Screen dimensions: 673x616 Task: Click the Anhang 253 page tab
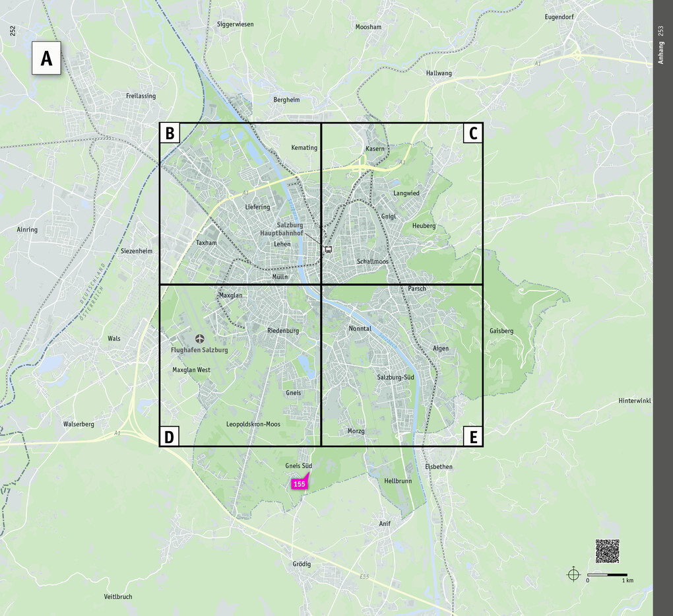click(661, 45)
